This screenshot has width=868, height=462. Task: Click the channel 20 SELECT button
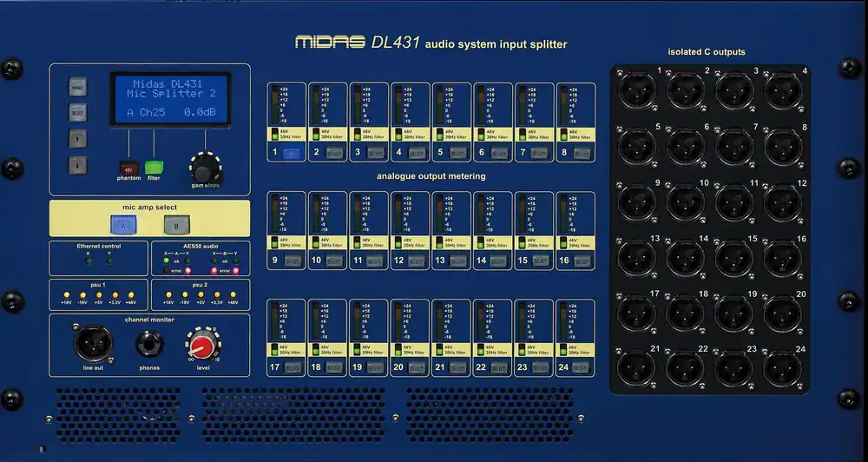417,368
